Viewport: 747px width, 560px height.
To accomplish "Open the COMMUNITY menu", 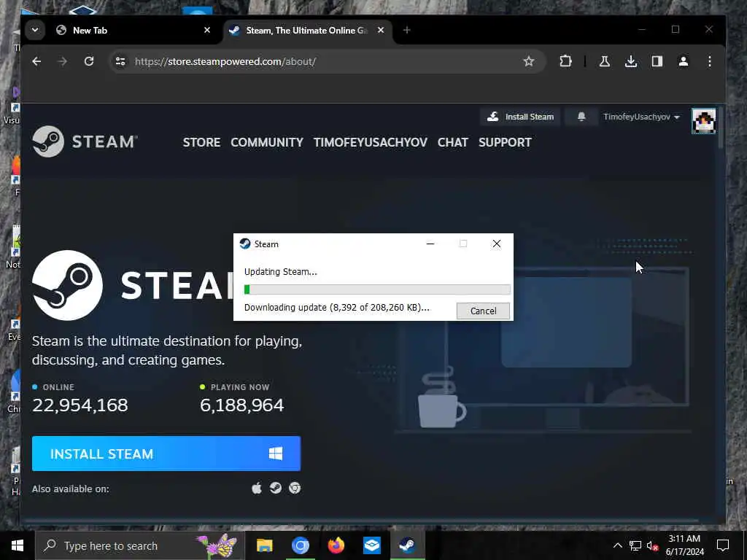I will click(267, 142).
